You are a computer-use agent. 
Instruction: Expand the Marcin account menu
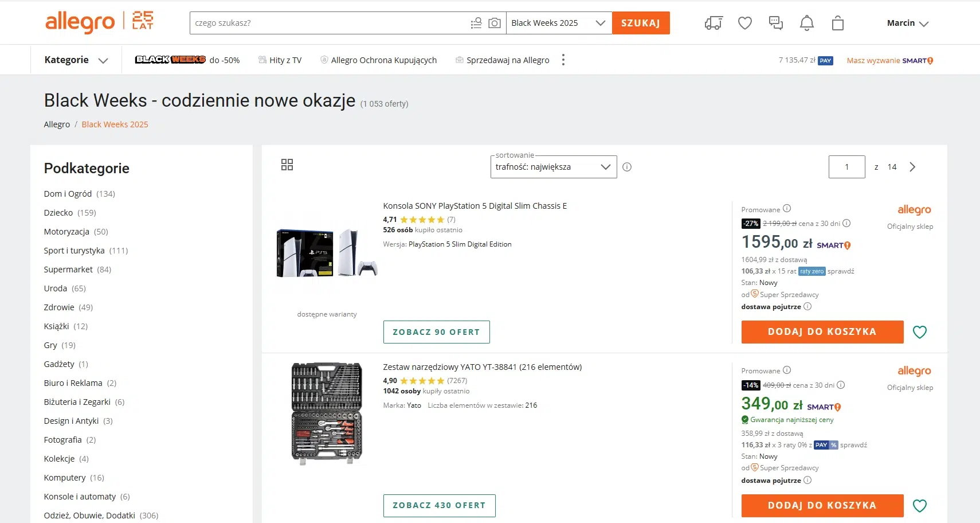[x=907, y=24]
